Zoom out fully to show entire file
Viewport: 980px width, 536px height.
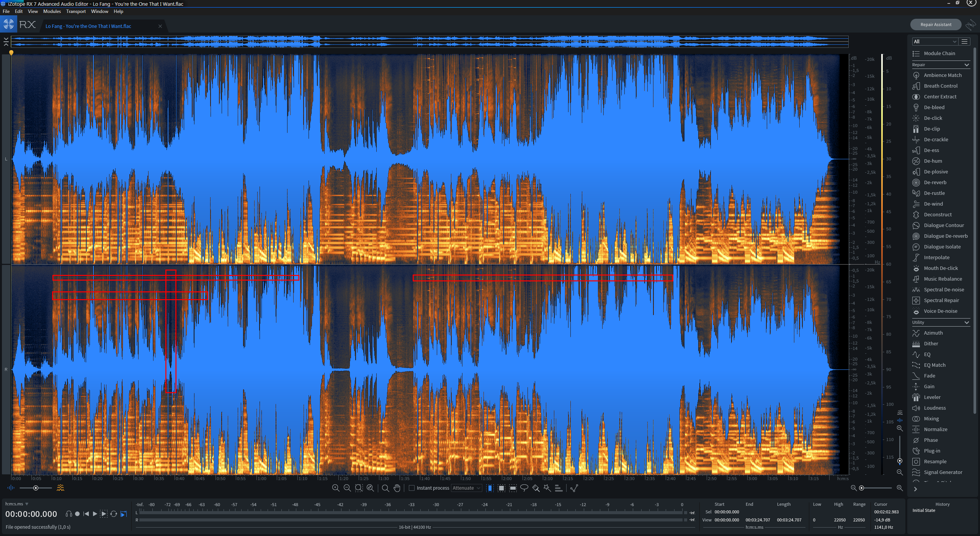coord(370,488)
